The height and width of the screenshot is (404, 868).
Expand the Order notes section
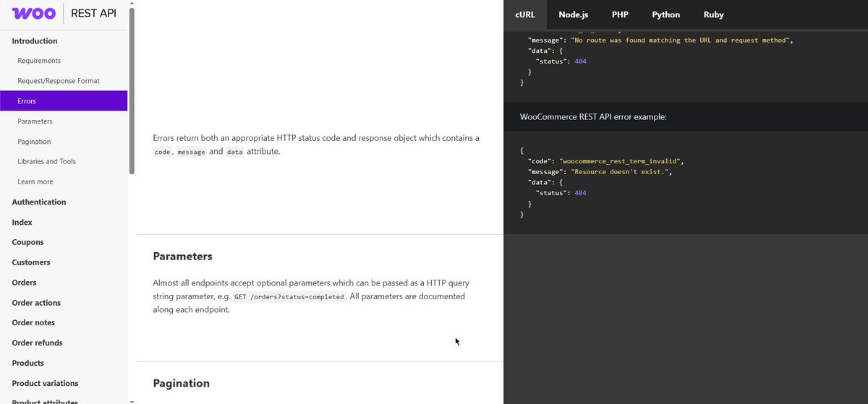coord(33,323)
